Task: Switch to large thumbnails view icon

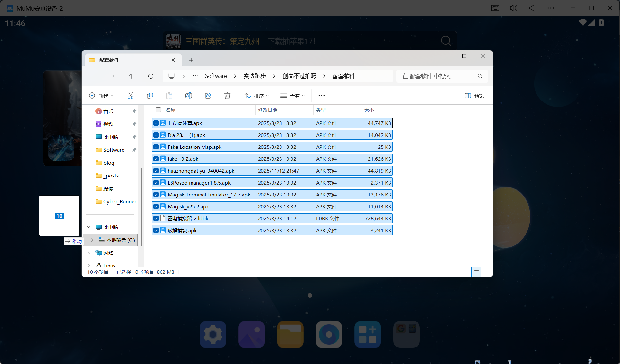Action: click(486, 272)
